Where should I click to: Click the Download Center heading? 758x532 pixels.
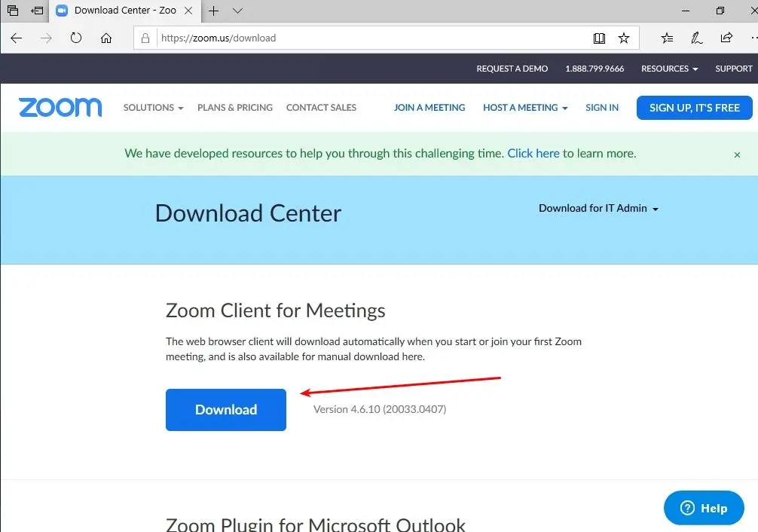248,213
